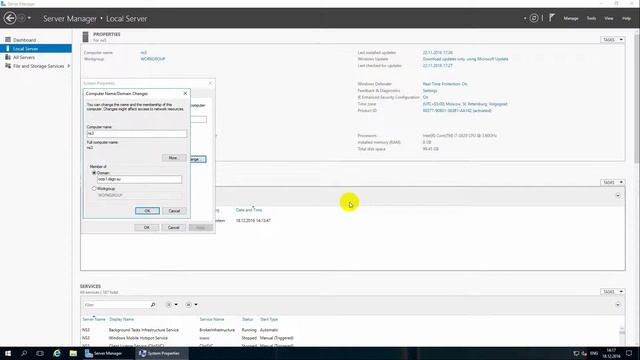This screenshot has width=640, height=360.
Task: Open navigation history dropdown next to back arrow
Action: tap(29, 18)
